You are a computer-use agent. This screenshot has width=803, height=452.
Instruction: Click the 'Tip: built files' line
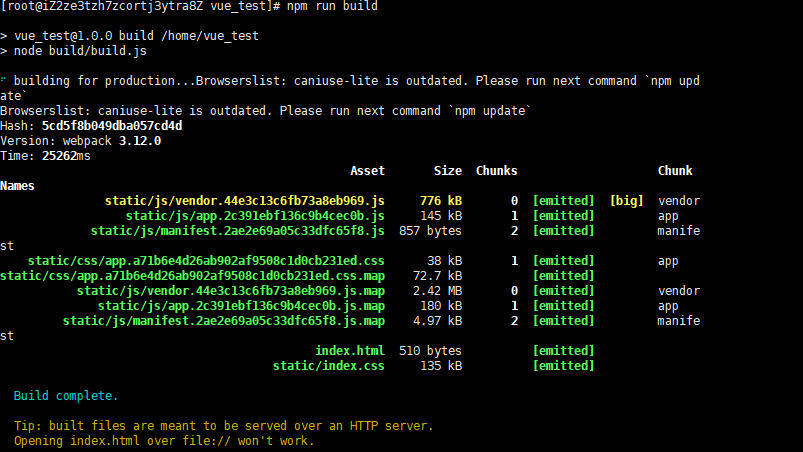coord(223,426)
